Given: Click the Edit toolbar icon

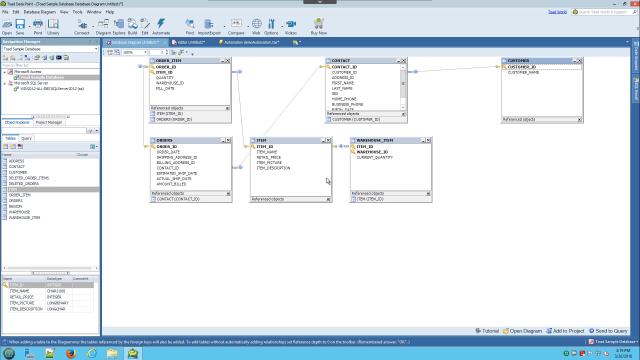Looking at the screenshot, I should [x=145, y=27].
